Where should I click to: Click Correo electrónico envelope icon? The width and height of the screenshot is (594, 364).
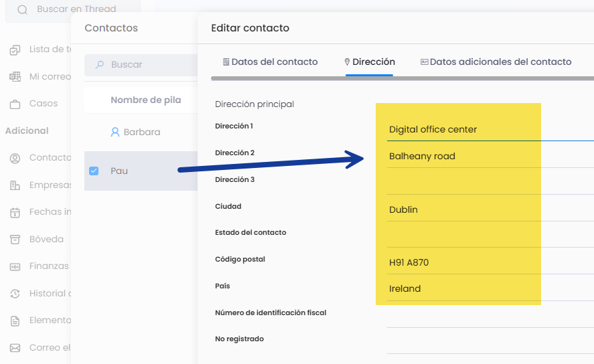pyautogui.click(x=15, y=348)
